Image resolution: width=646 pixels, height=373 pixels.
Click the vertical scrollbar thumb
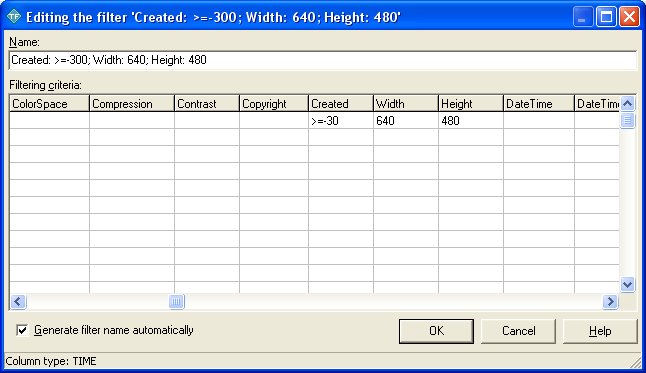(x=627, y=120)
